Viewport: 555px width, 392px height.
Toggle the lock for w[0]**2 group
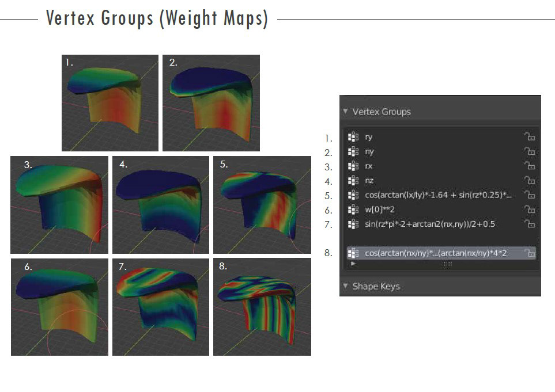(x=530, y=209)
